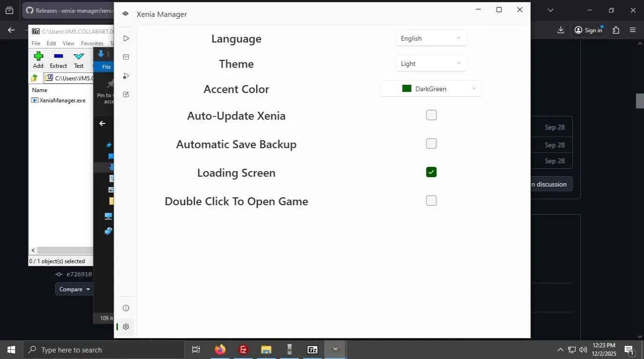The height and width of the screenshot is (359, 644).
Task: Click the network icon in system tray
Action: pyautogui.click(x=572, y=350)
